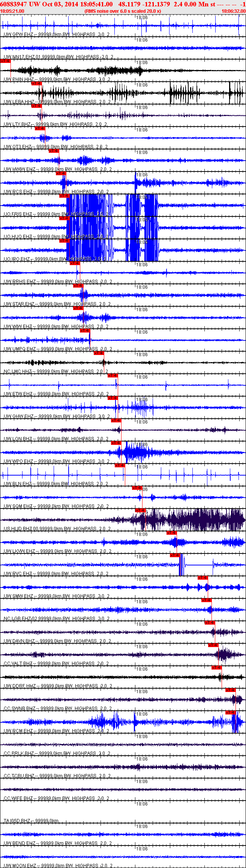This screenshot has width=246, height=868.
Task: Click the red pick flag for station UMPQ
Action: (x=85, y=330)
